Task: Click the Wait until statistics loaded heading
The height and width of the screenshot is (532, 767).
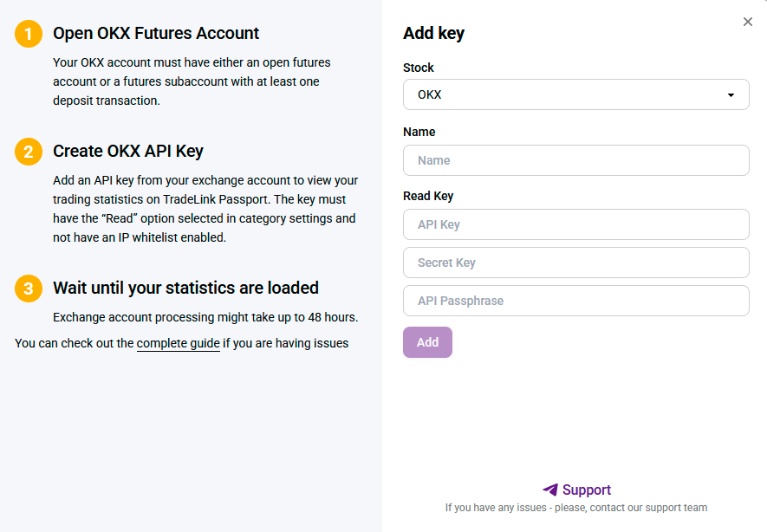Action: 185,288
